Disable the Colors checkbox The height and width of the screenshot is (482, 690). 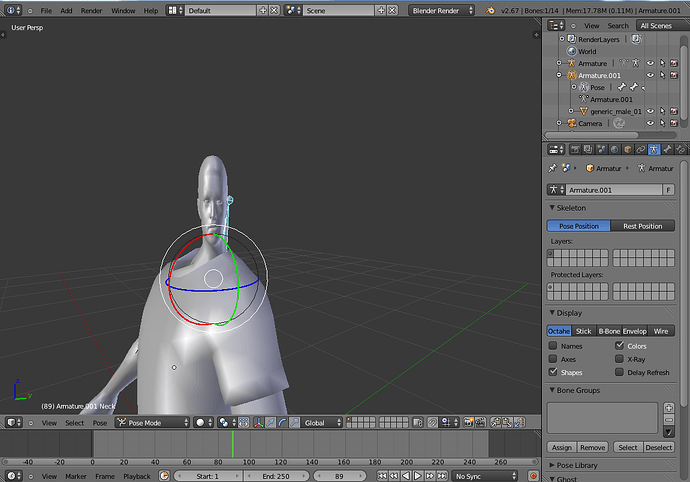pyautogui.click(x=620, y=346)
